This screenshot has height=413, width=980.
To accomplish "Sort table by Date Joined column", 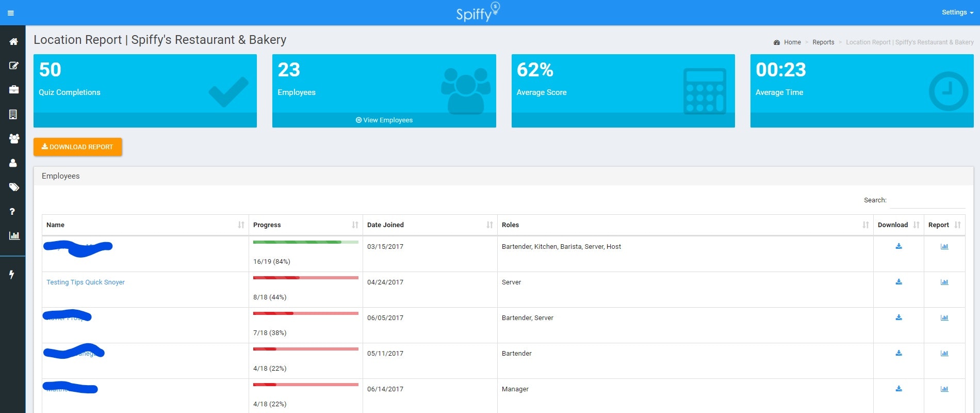I will pos(430,225).
